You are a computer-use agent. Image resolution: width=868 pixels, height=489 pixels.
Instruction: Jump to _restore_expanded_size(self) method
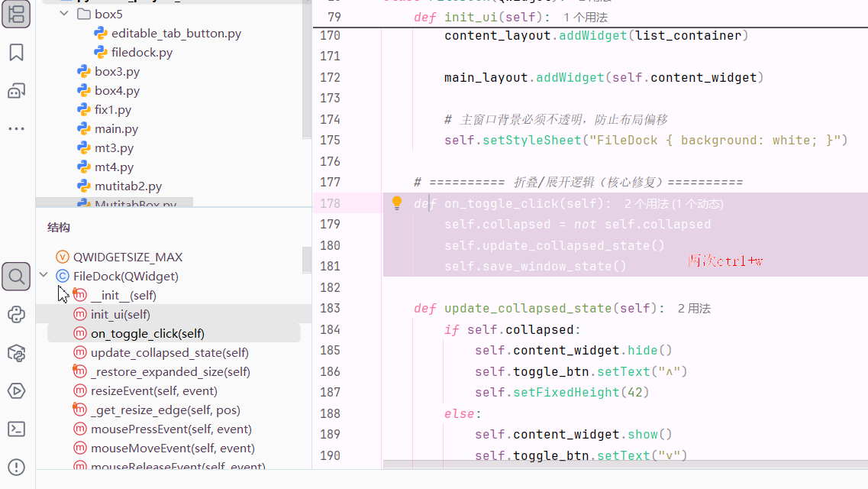(x=170, y=371)
